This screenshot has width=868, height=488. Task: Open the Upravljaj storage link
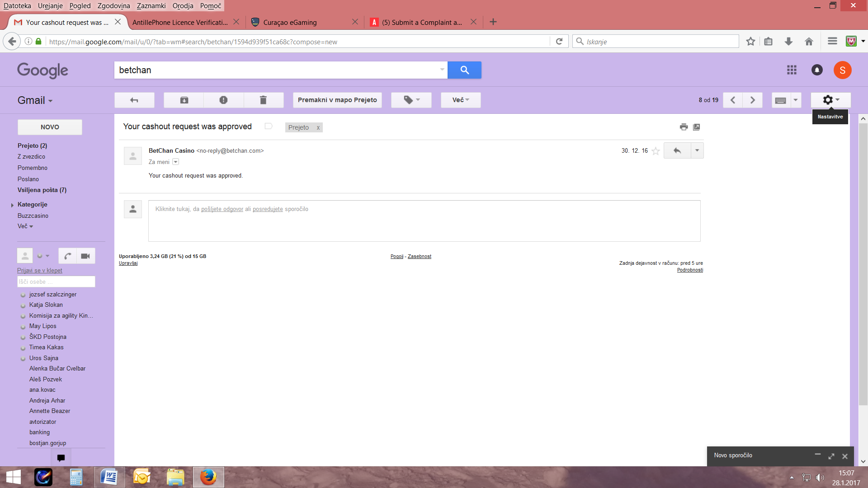(x=128, y=263)
